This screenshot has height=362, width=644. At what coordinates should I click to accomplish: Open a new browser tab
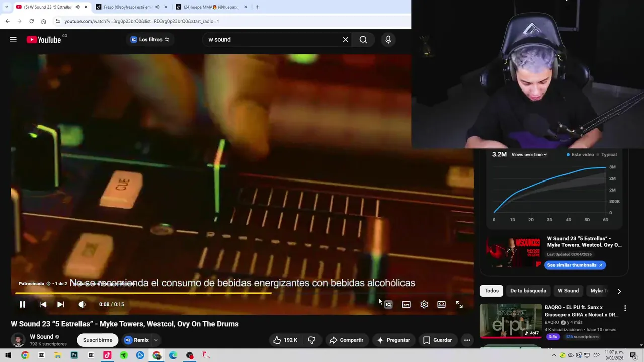tap(258, 7)
